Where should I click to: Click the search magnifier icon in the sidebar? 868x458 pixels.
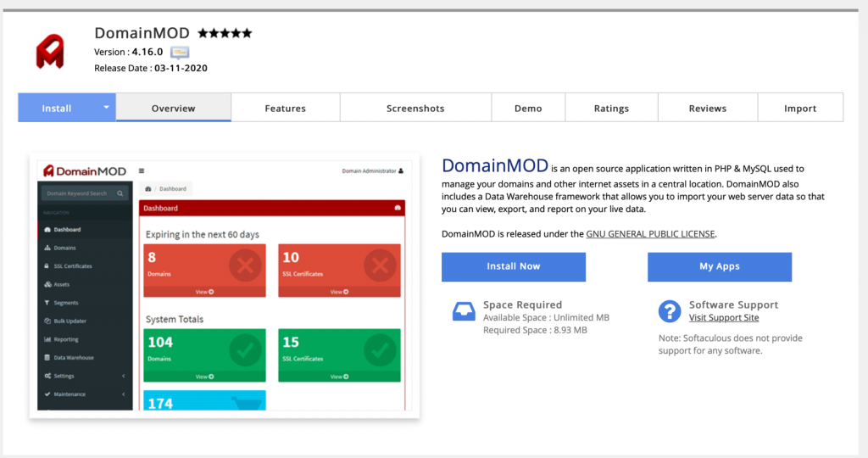tap(120, 193)
